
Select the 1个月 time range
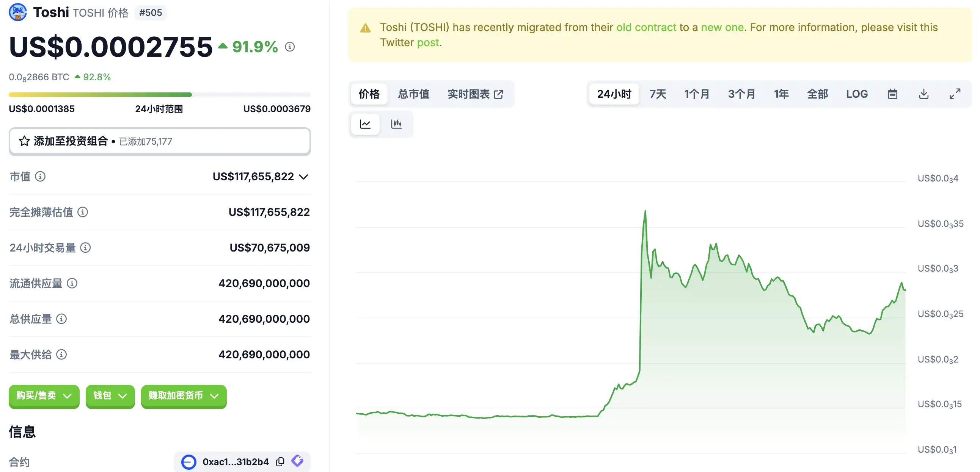pyautogui.click(x=697, y=94)
